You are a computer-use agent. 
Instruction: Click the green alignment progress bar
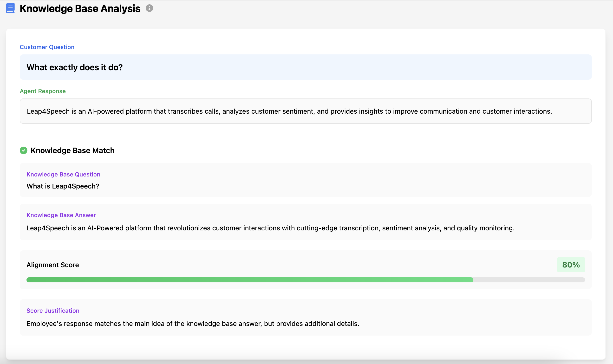pyautogui.click(x=249, y=280)
